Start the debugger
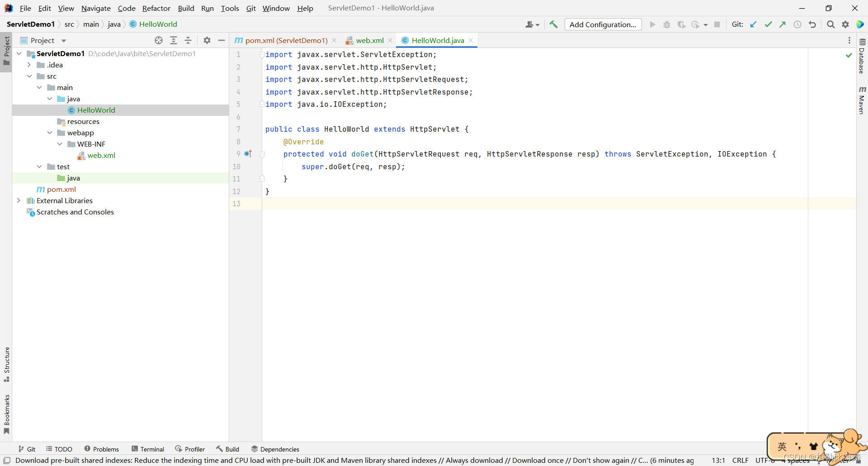 click(667, 24)
